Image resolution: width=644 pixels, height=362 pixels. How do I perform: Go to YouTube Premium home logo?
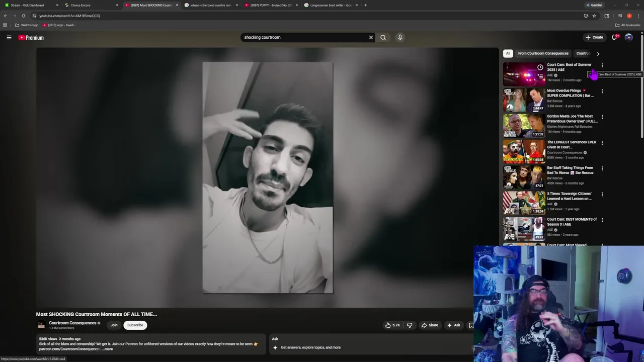[31, 38]
